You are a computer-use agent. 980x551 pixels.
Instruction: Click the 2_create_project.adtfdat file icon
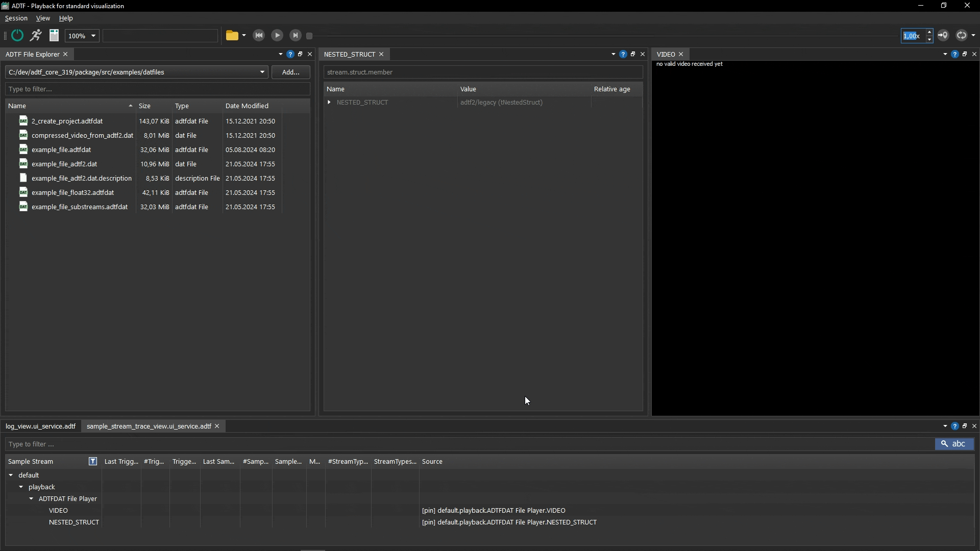coord(23,120)
